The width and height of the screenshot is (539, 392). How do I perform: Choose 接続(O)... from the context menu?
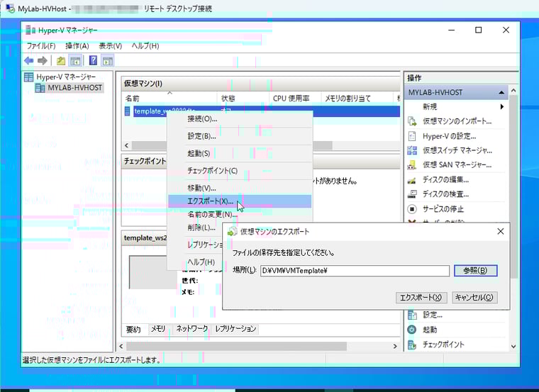tap(240, 119)
